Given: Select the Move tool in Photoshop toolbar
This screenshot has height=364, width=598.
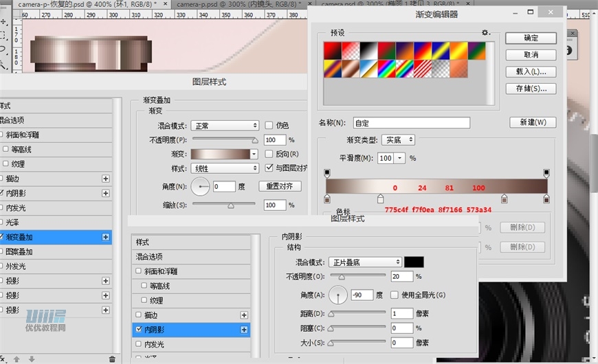Looking at the screenshot, I should 3,22.
